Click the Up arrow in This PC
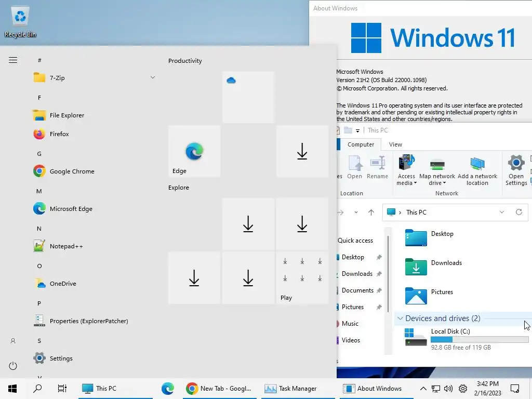Image resolution: width=532 pixels, height=399 pixels. click(x=371, y=212)
